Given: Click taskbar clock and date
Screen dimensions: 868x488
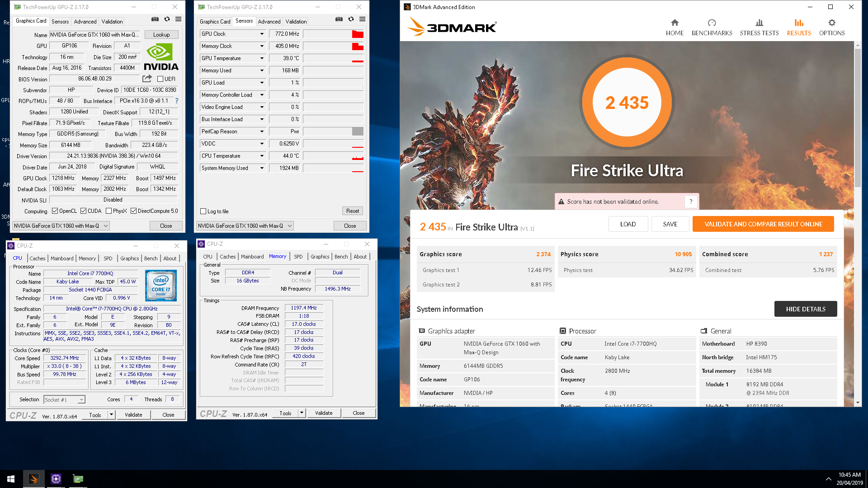Looking at the screenshot, I should (849, 479).
